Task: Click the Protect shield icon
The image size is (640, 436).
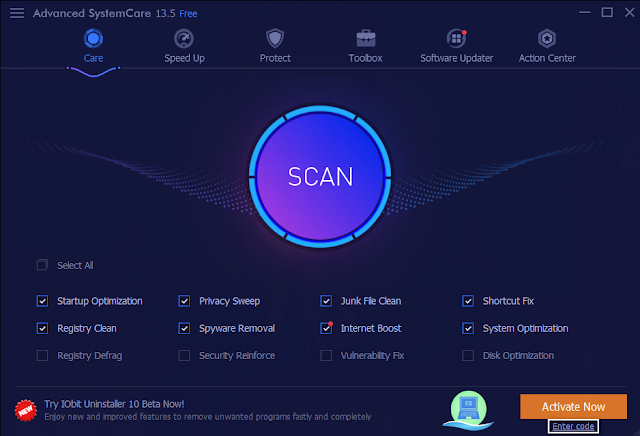Action: pos(275,38)
